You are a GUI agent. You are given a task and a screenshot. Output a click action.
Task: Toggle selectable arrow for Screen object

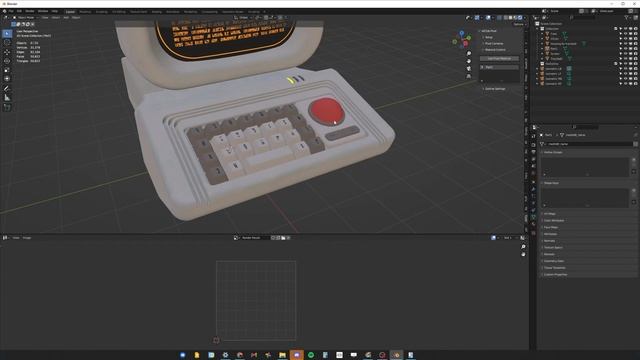pyautogui.click(x=620, y=53)
